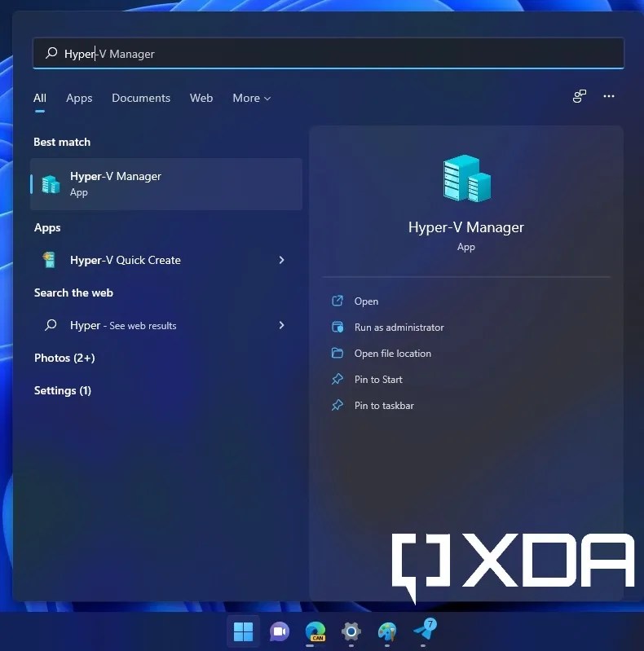Click Hyper-V Manager title in preview pane
The width and height of the screenshot is (644, 651).
466,227
